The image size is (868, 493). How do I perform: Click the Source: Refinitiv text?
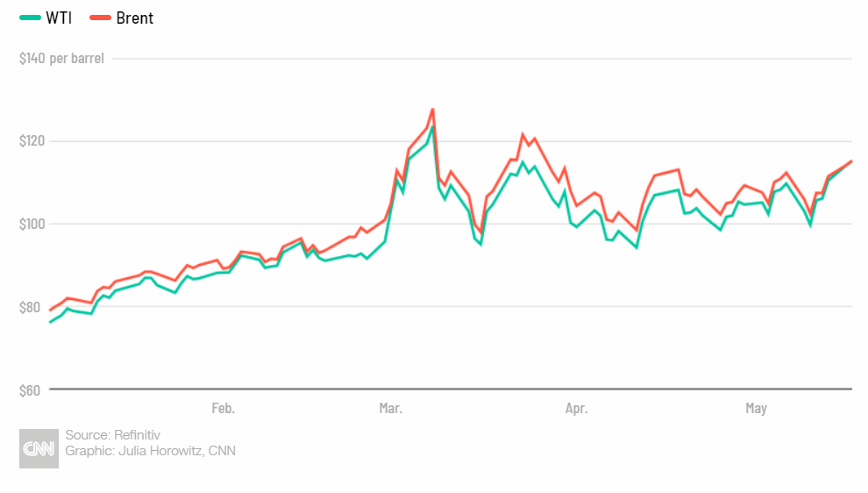112,435
